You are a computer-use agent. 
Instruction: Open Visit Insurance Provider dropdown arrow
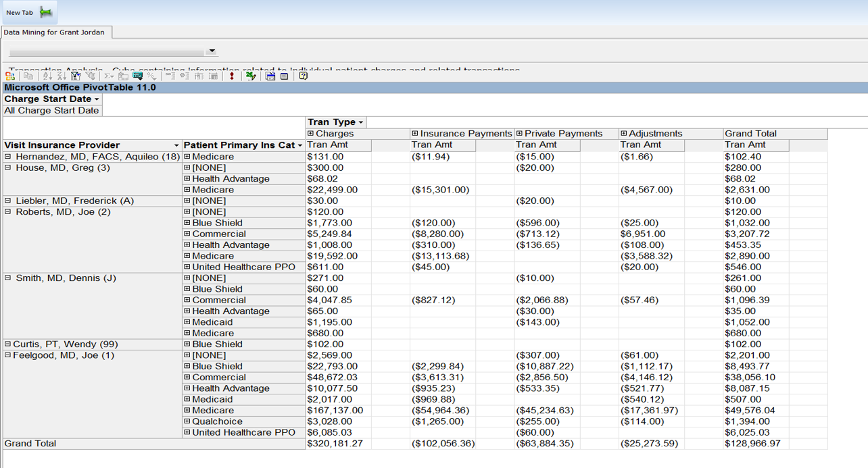[x=176, y=145]
